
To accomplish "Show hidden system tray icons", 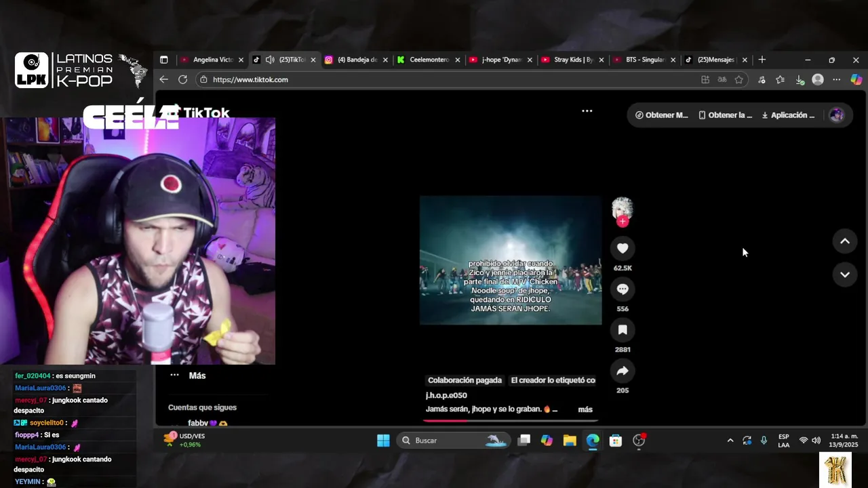I will pyautogui.click(x=730, y=441).
